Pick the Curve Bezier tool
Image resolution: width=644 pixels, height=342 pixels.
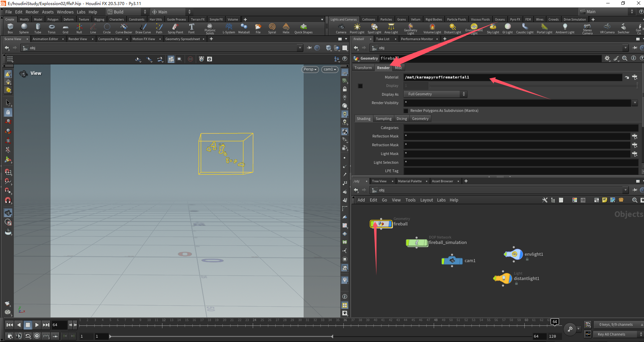(x=124, y=28)
